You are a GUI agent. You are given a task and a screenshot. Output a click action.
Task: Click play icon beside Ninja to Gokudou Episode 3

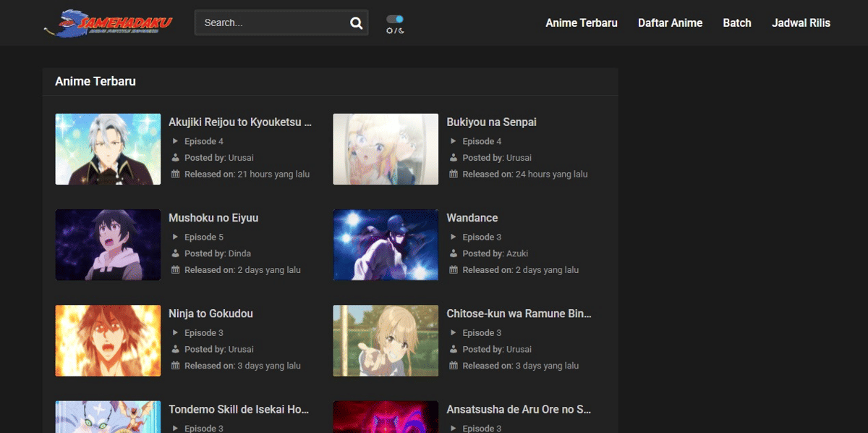point(175,333)
